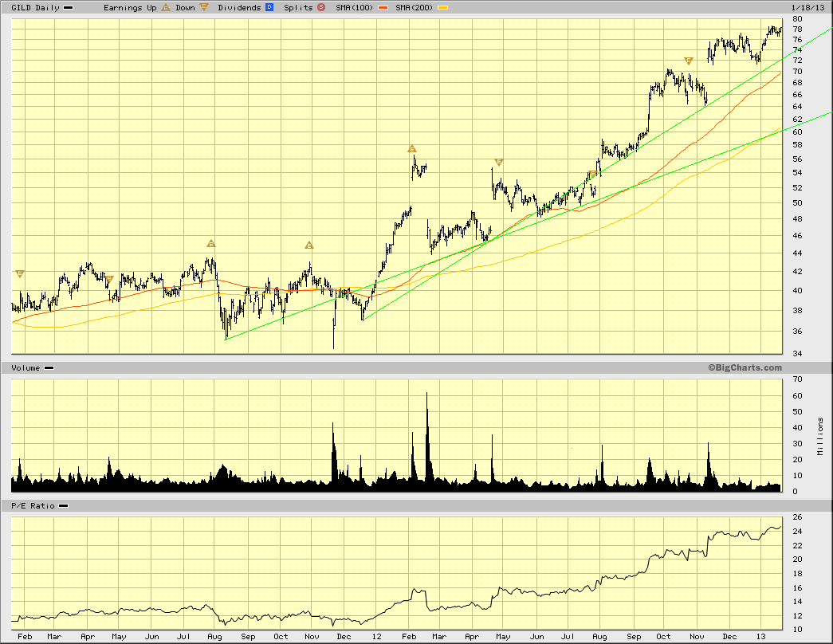The width and height of the screenshot is (833, 644).
Task: Click the Splits legend text
Action: pyautogui.click(x=298, y=7)
